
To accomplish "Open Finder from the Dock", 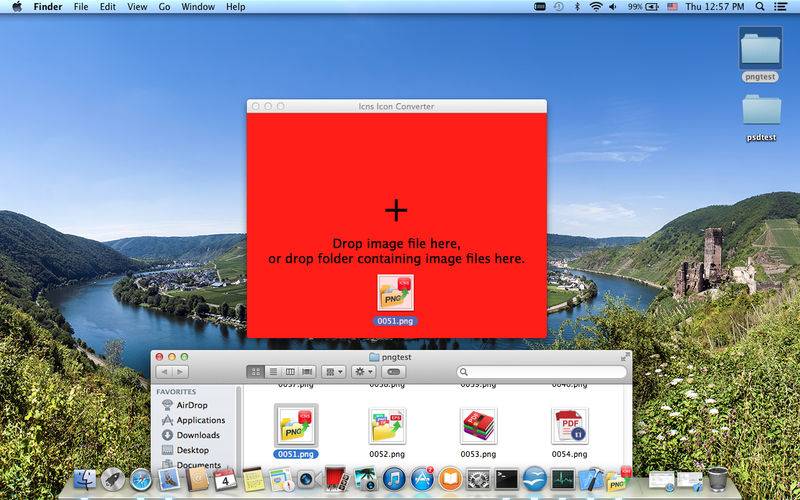I will pos(85,480).
